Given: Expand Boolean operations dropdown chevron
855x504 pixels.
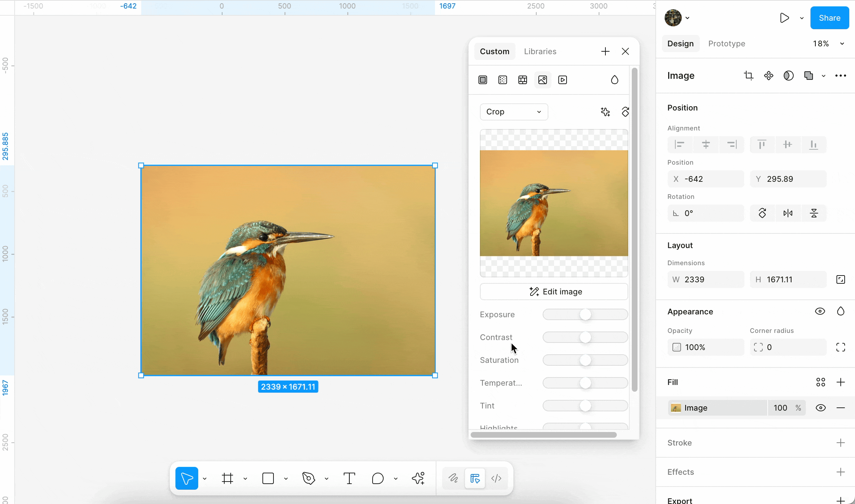Looking at the screenshot, I should 824,76.
